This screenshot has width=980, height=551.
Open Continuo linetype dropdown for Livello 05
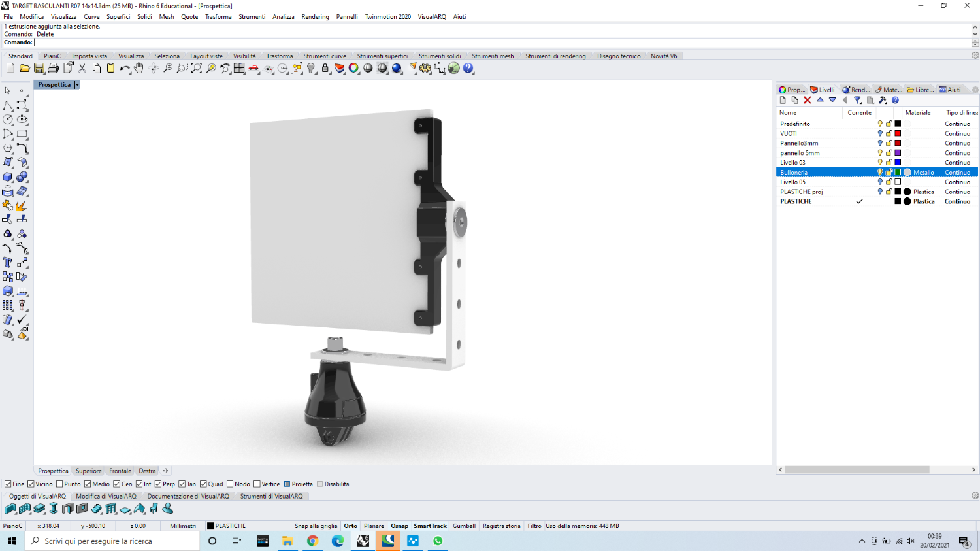pos(957,182)
